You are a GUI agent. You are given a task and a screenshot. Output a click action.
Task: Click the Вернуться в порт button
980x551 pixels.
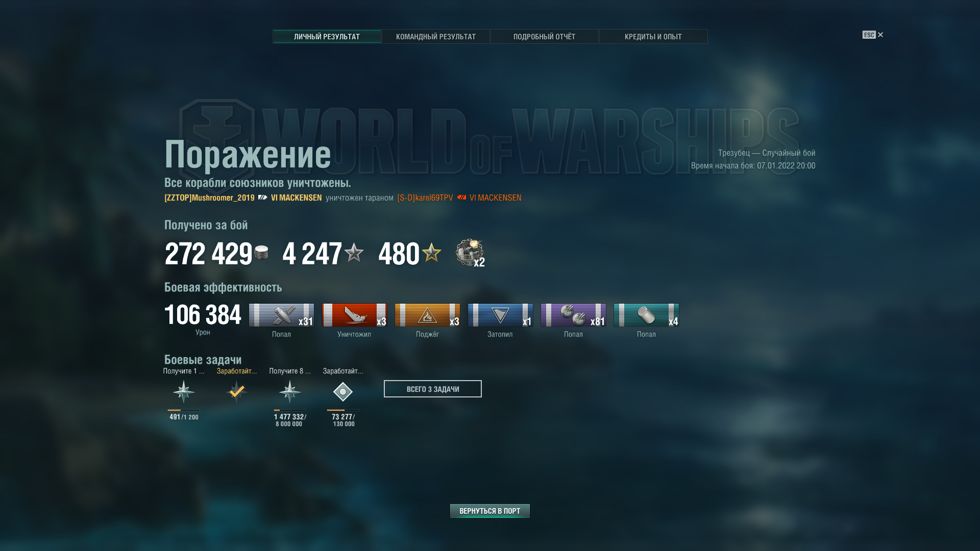pyautogui.click(x=489, y=511)
